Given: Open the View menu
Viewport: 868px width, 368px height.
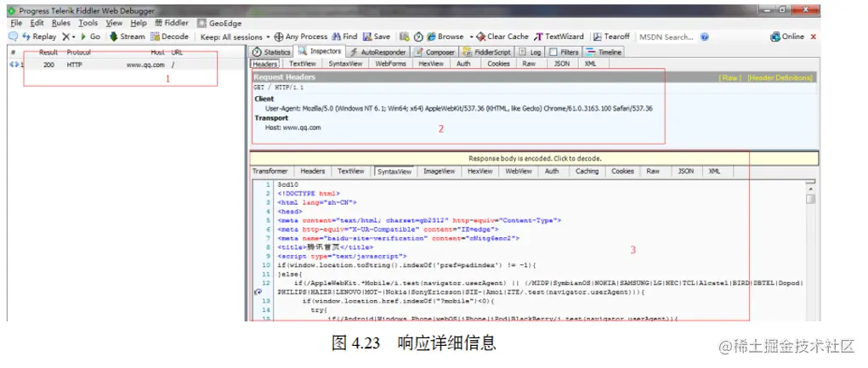Looking at the screenshot, I should [x=114, y=23].
